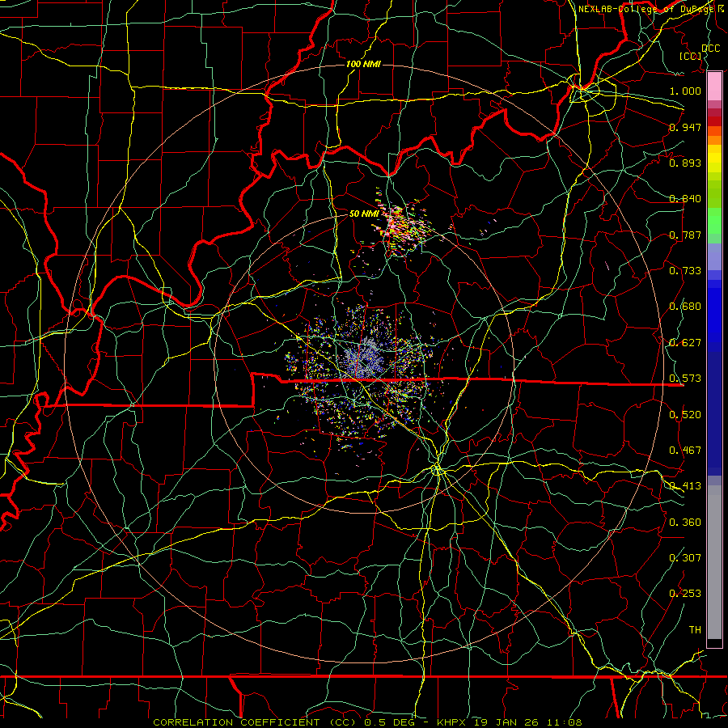Pick the gray low-value colorbar segment
Screen dimensions: 728x728
click(x=714, y=562)
